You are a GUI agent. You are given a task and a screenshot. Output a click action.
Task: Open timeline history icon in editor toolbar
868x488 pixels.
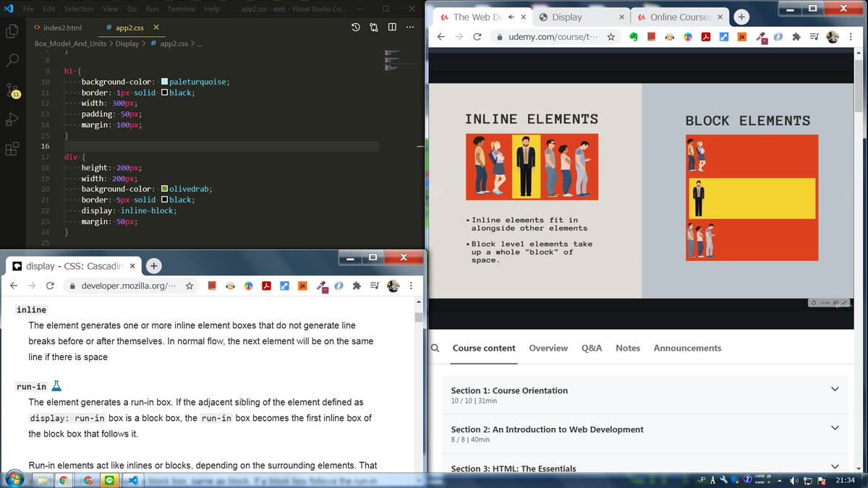pyautogui.click(x=356, y=27)
